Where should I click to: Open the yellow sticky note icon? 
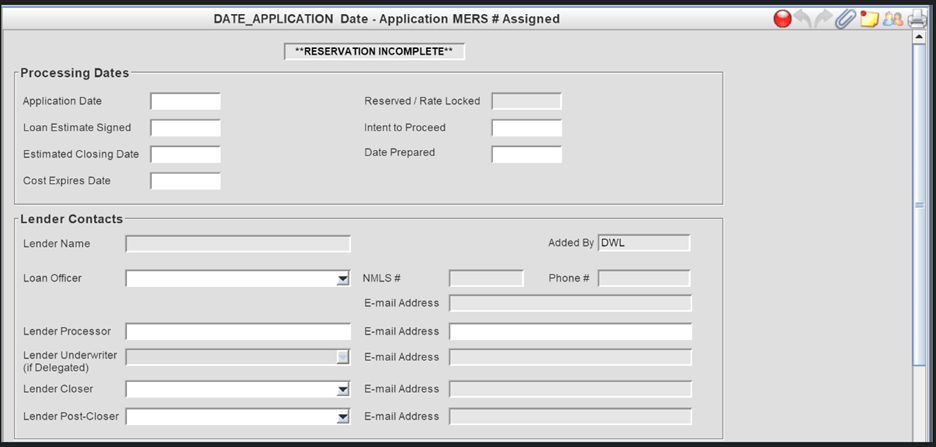(869, 18)
